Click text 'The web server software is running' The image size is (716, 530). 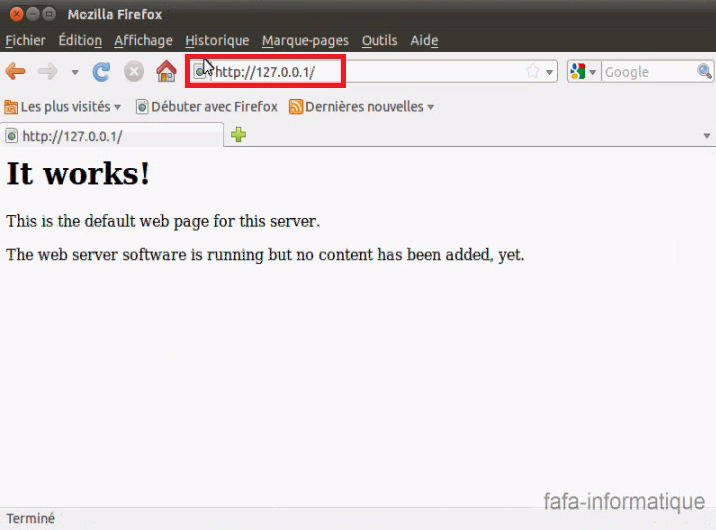(135, 255)
